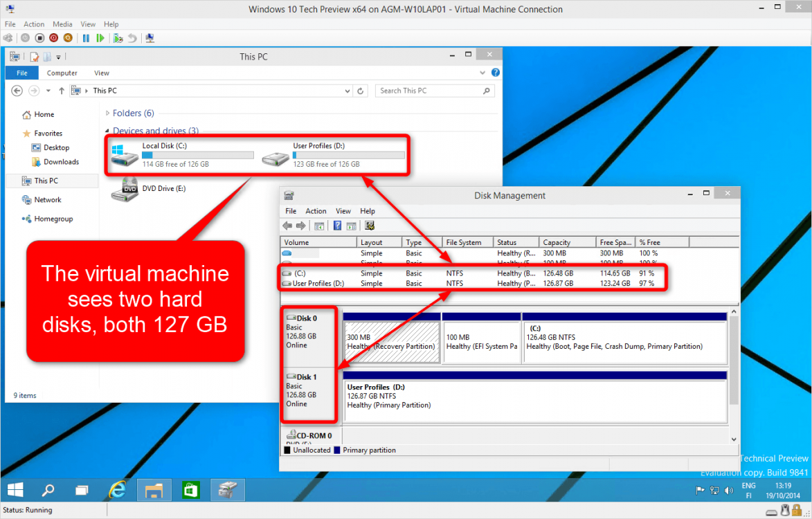Collapse the Devices and drives group
Viewport: 812px width, 519px height.
(107, 131)
